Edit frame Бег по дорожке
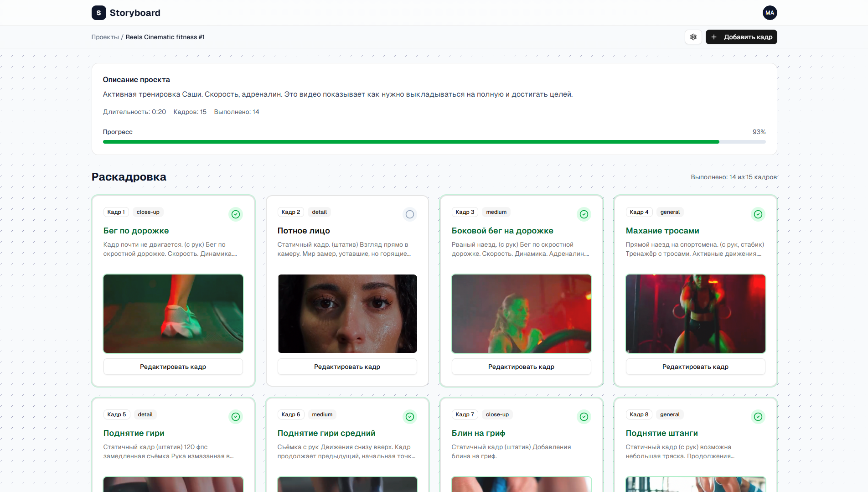 (x=173, y=367)
